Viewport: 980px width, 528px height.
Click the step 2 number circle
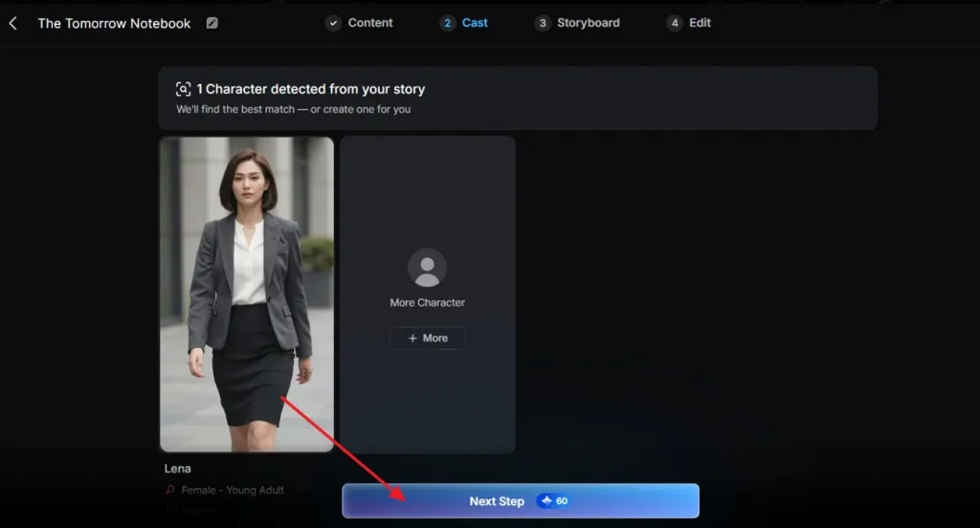447,23
